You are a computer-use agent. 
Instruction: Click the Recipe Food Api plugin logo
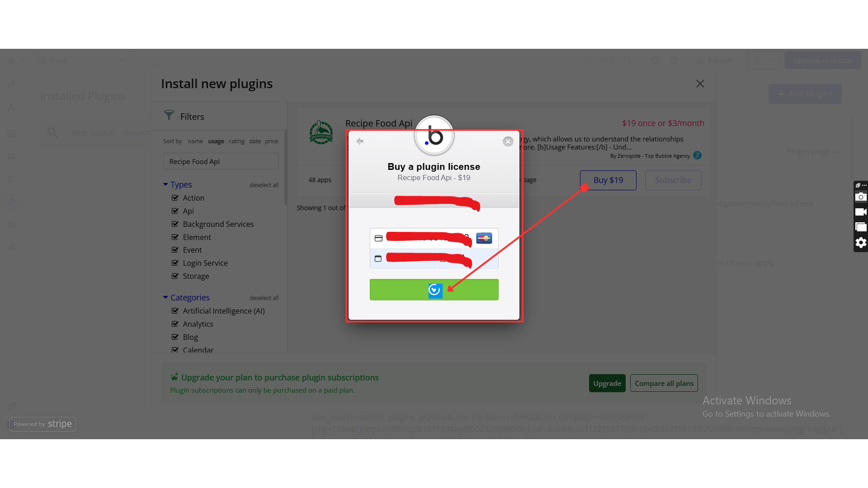click(321, 132)
